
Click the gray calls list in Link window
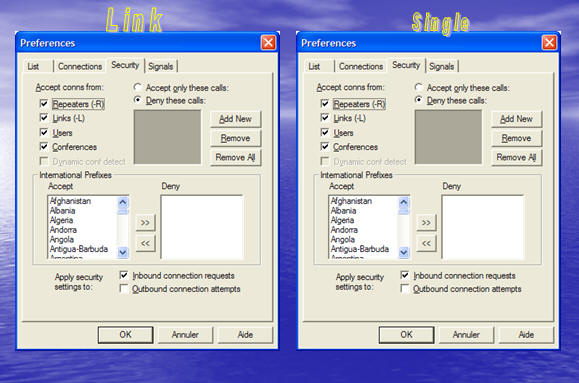(167, 137)
